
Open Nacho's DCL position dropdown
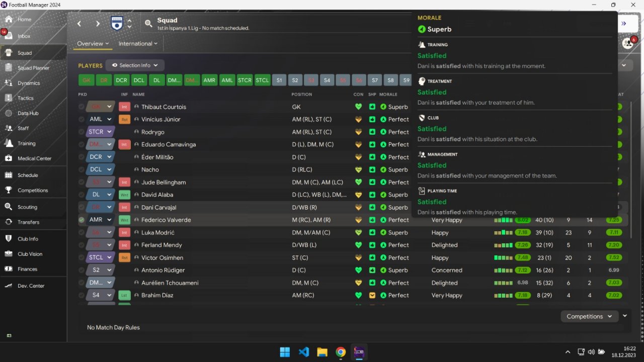100,169
